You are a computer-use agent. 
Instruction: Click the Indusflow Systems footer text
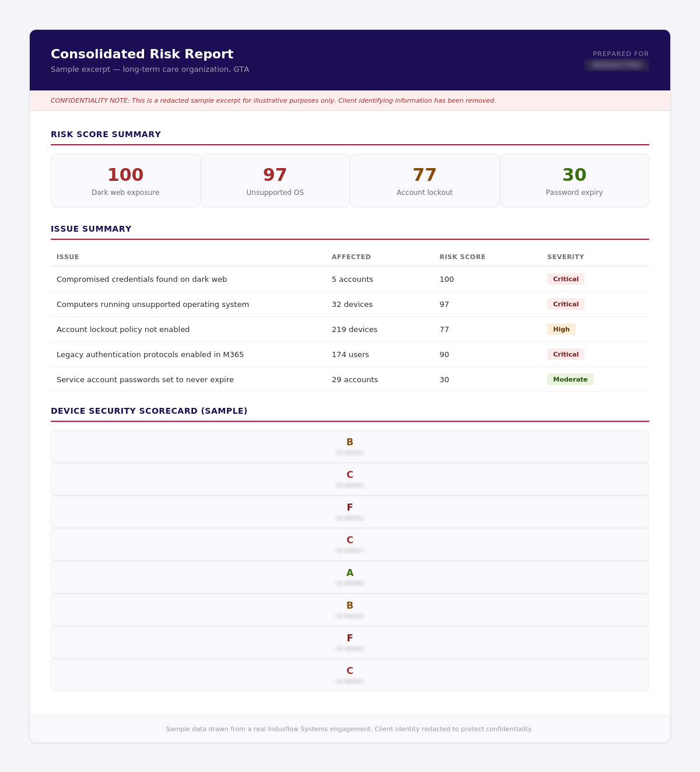click(350, 729)
